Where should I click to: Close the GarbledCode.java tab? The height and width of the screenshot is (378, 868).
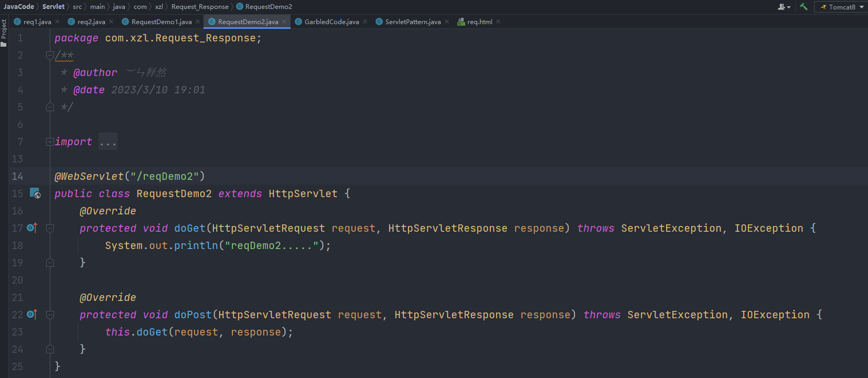coord(365,21)
